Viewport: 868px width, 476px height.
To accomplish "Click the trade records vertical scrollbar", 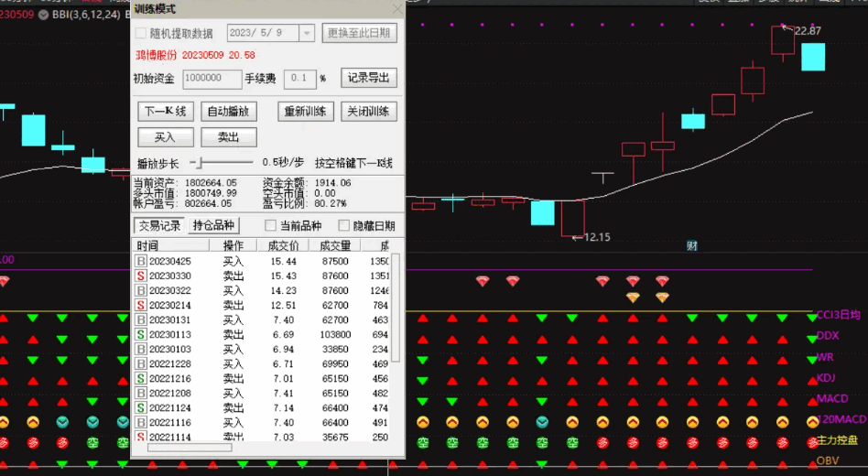I will 396,308.
